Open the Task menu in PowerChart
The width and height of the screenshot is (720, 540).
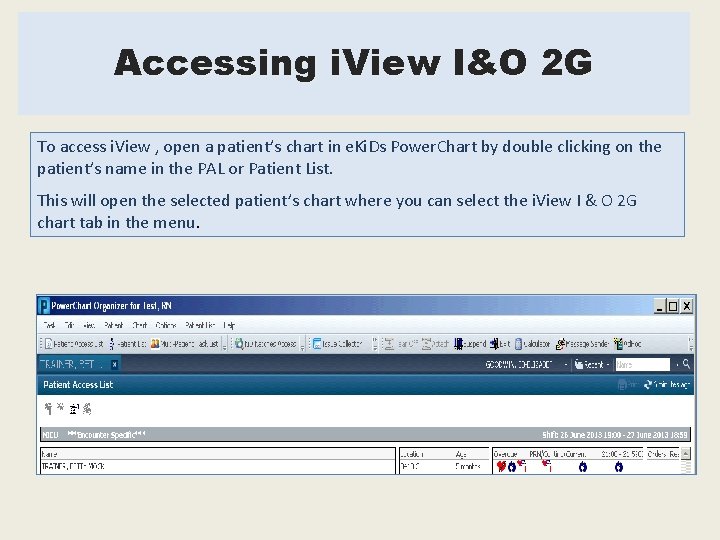tap(49, 325)
